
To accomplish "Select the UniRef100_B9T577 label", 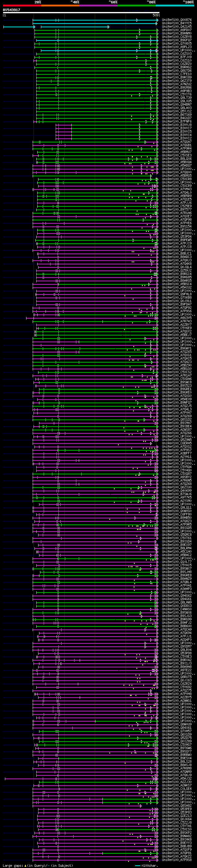I will 177,210.
